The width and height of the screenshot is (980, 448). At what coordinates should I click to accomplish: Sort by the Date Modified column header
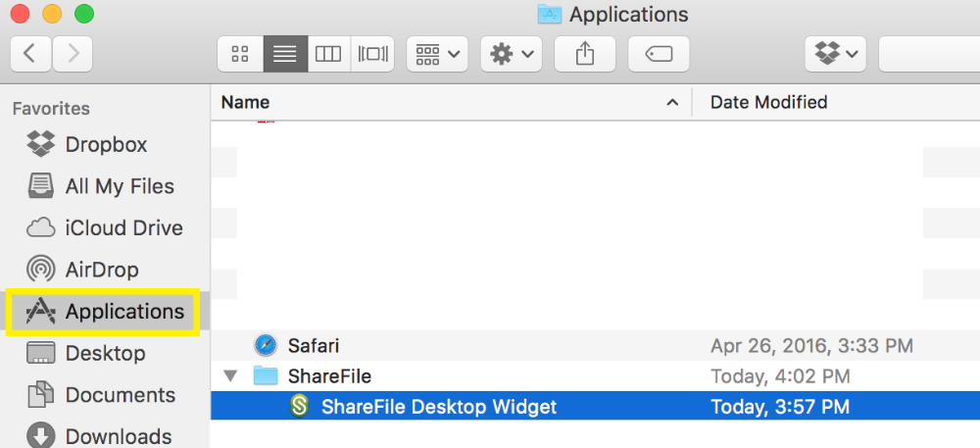pyautogui.click(x=836, y=102)
